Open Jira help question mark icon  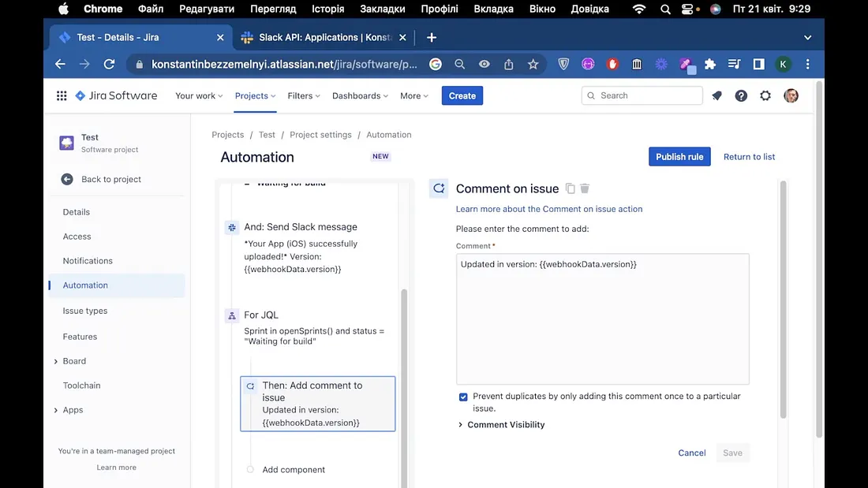[741, 95]
